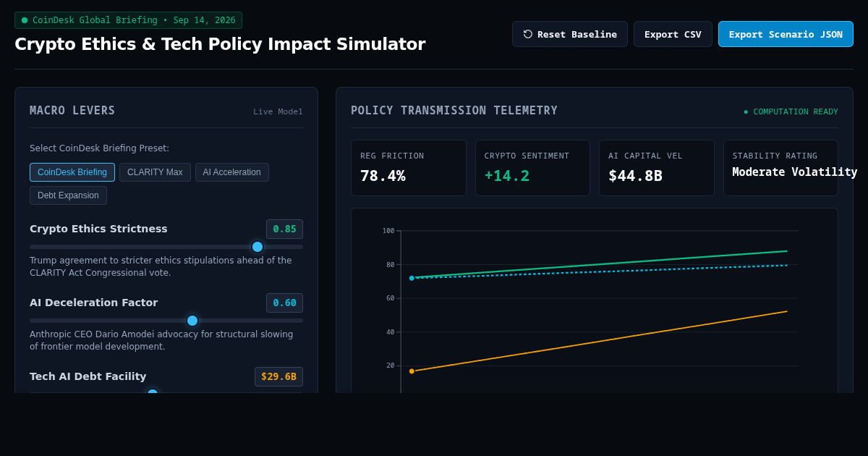The height and width of the screenshot is (456, 868).
Task: Click the AI Deceleration Factor label
Action: [93, 303]
